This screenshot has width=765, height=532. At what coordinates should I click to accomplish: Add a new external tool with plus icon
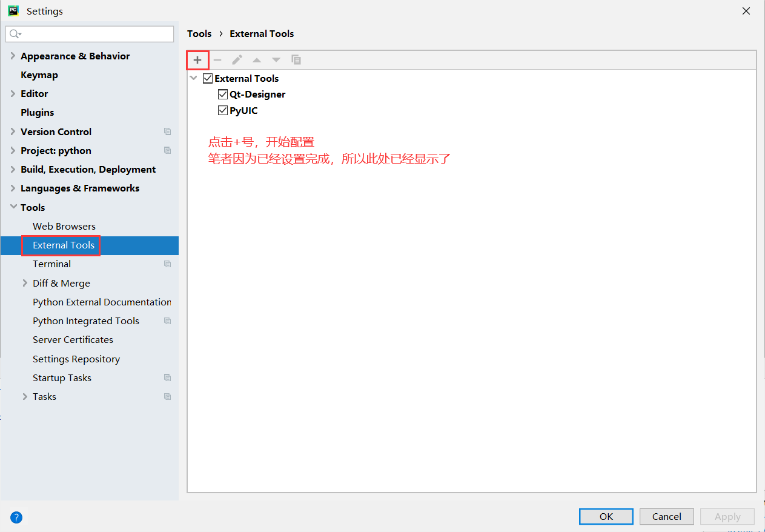pos(197,60)
